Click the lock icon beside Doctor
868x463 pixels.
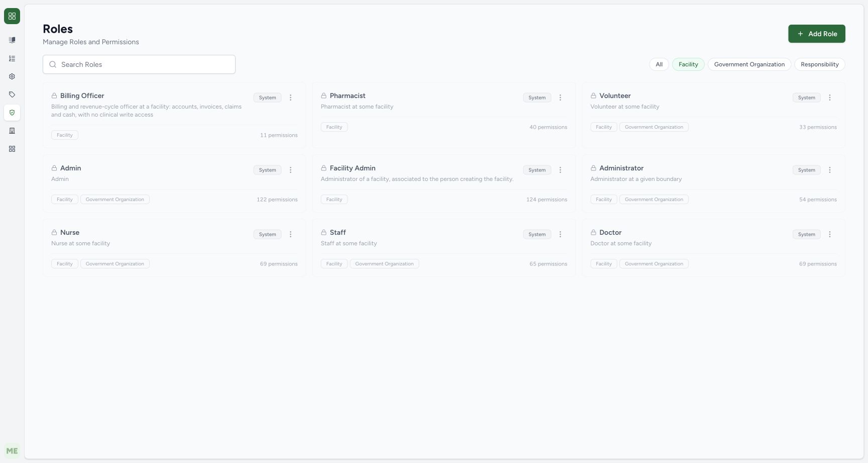point(593,232)
